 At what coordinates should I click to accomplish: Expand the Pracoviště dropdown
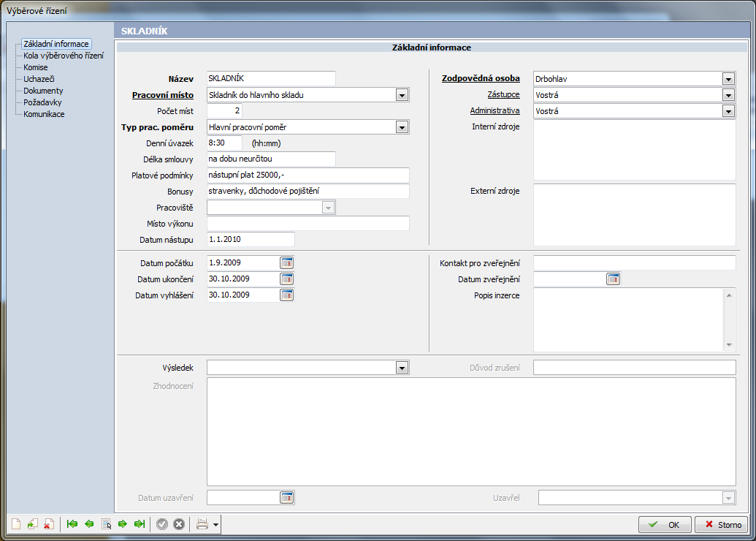click(329, 208)
